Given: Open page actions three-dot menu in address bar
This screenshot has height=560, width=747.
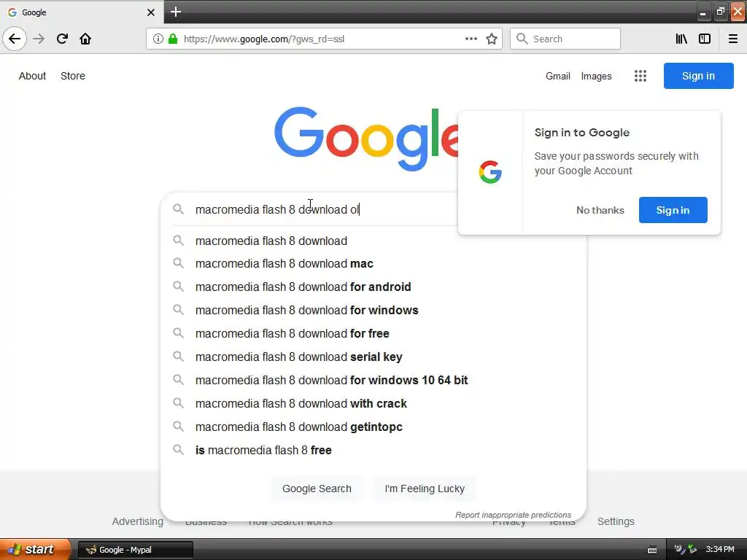Looking at the screenshot, I should coord(471,39).
